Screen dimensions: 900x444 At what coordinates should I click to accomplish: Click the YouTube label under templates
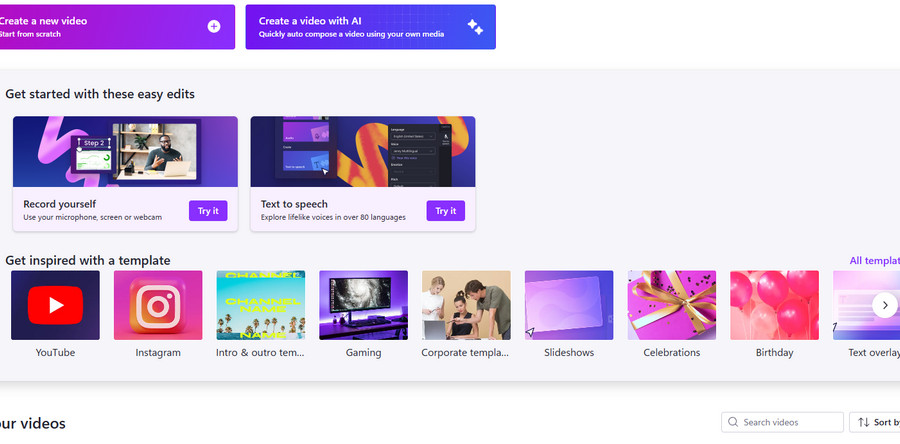(x=55, y=352)
